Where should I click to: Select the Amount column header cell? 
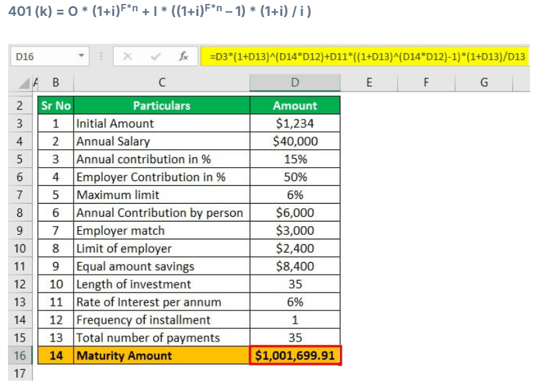295,105
